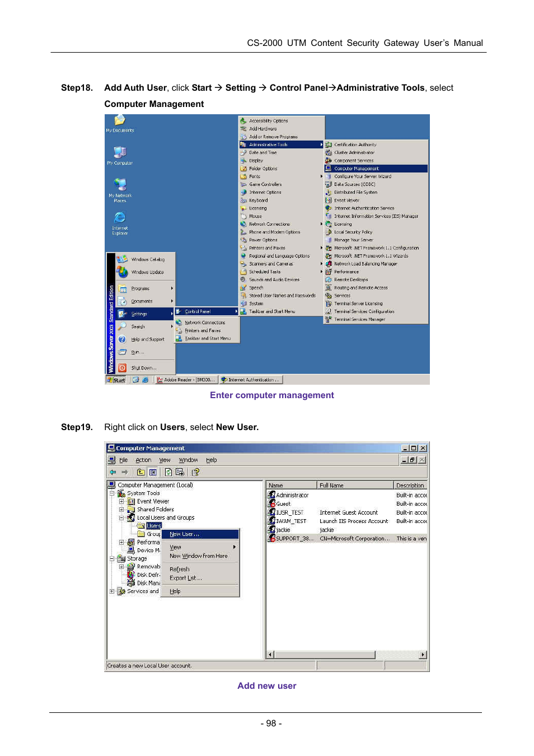Sort by Full Name column header
This screenshot has height=756, width=534.
coord(355,486)
